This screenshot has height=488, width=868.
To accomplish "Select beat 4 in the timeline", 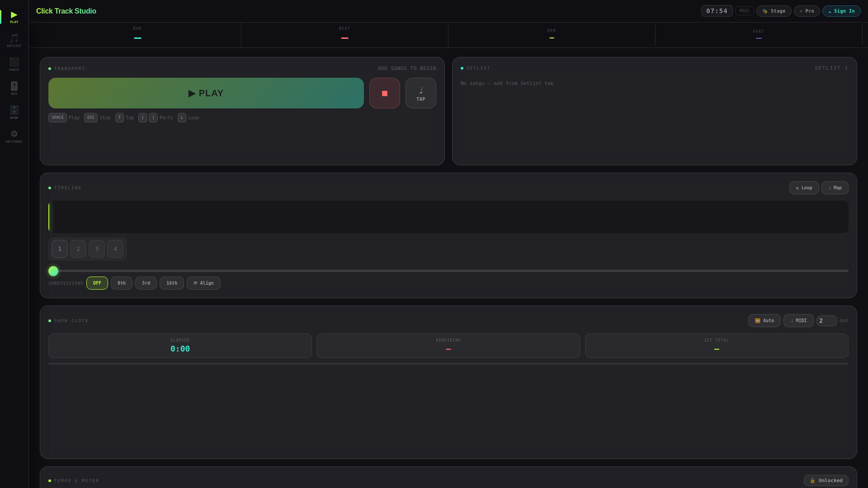I will click(115, 249).
